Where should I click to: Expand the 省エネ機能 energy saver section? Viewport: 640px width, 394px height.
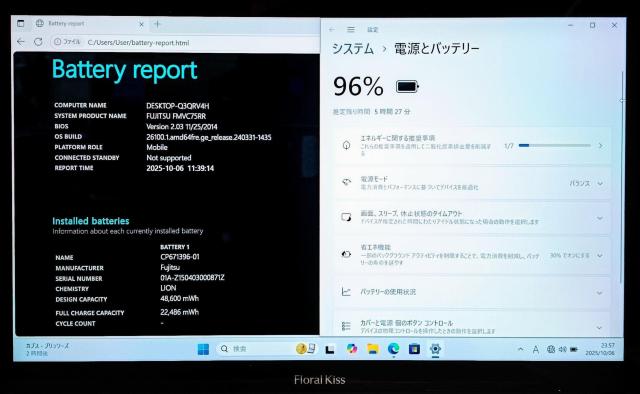click(600, 256)
